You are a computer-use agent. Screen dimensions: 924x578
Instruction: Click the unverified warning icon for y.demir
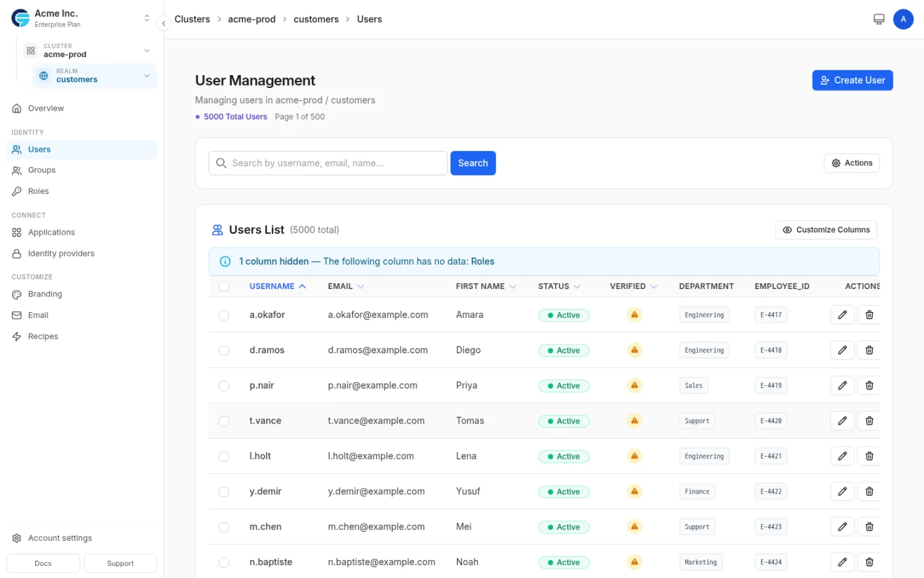(x=634, y=491)
